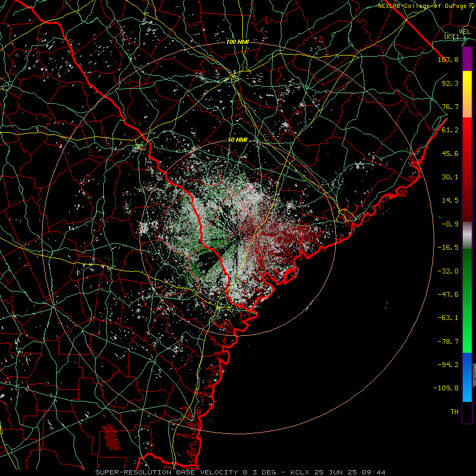476x476 pixels.
Task: Click the 107.8 legend value
Action: pos(448,59)
